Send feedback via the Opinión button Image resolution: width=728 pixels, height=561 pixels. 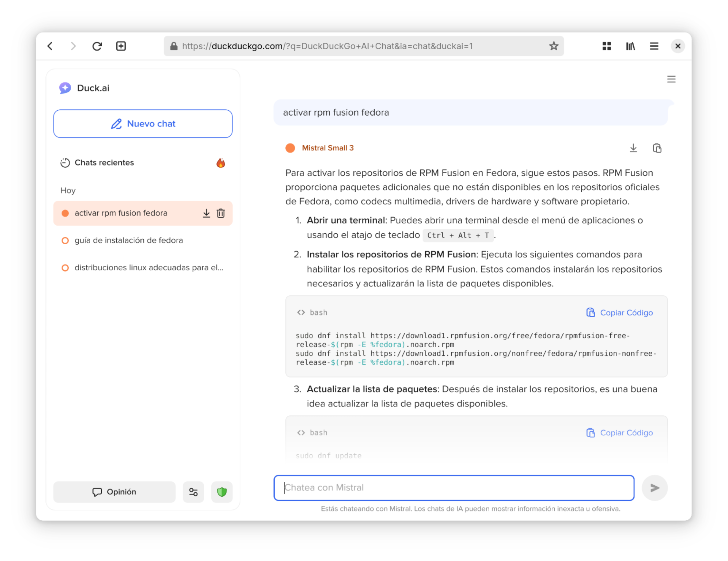coord(114,492)
